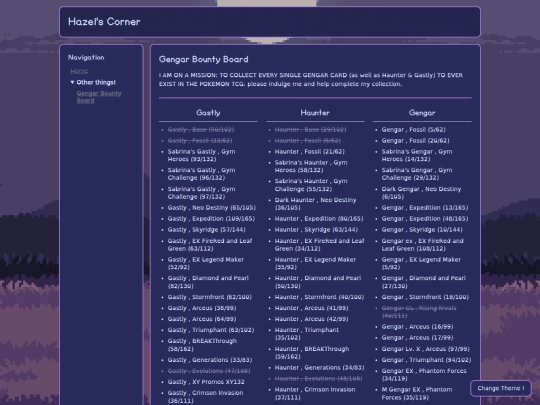The height and width of the screenshot is (405, 540).
Task: Click Sabrina's Gastly, Gym Challenge (97/132)
Action: coord(201,193)
